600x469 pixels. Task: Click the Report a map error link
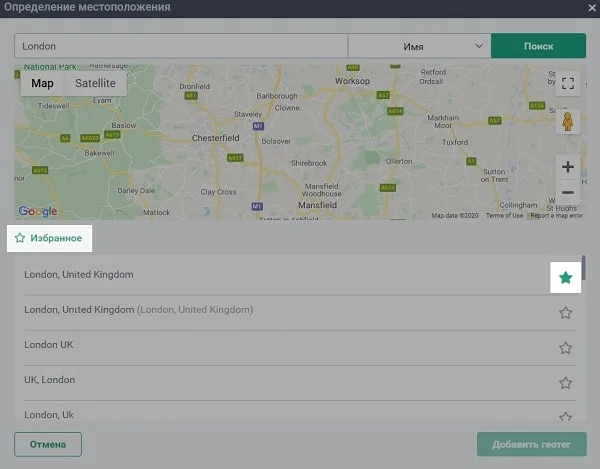pos(554,216)
